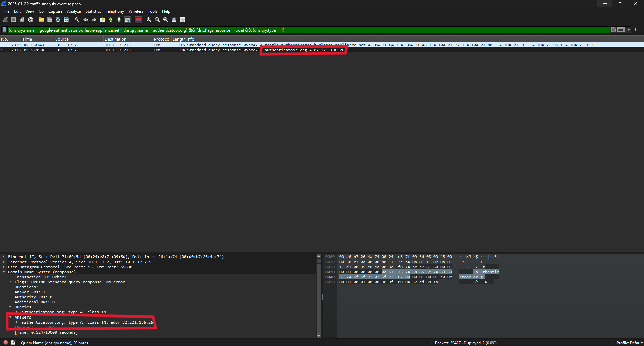Collapse the Domain Name System section
The width and height of the screenshot is (644, 346).
[4, 272]
